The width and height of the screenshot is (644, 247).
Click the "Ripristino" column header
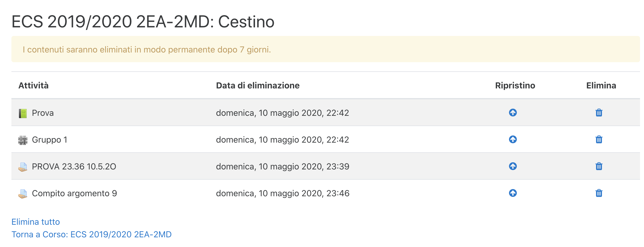[515, 85]
